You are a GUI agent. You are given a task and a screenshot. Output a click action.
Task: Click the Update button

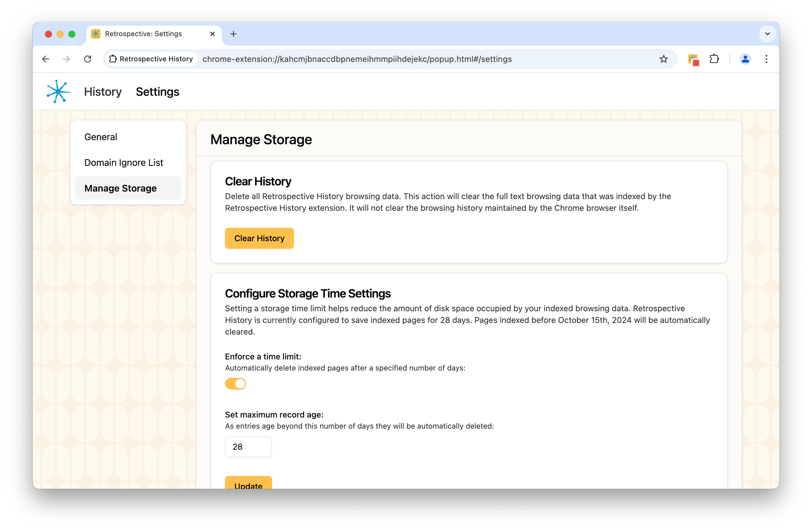[248, 485]
